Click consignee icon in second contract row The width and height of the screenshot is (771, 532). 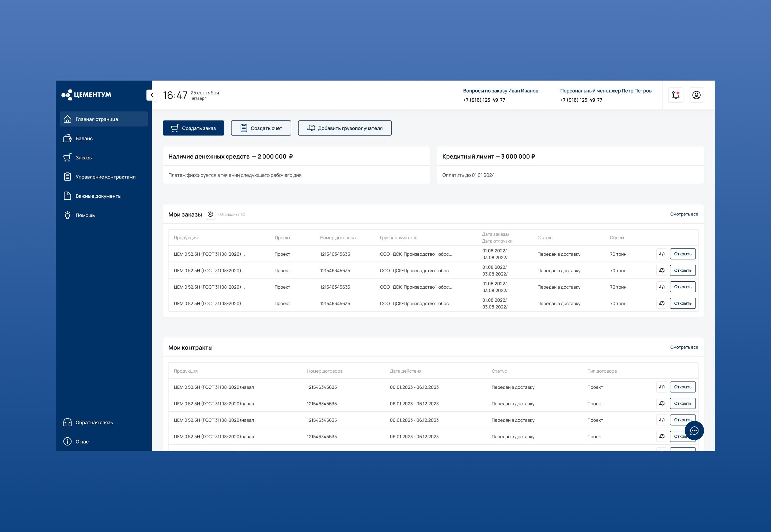662,403
